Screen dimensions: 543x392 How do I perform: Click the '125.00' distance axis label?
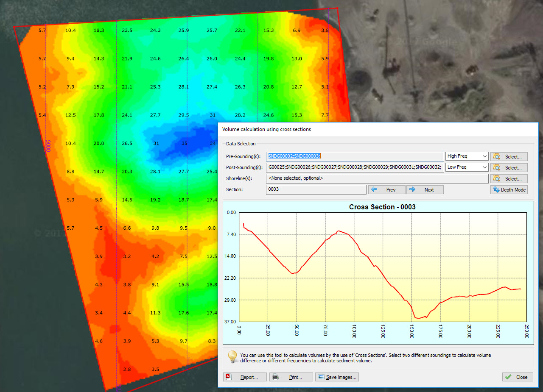(383, 332)
